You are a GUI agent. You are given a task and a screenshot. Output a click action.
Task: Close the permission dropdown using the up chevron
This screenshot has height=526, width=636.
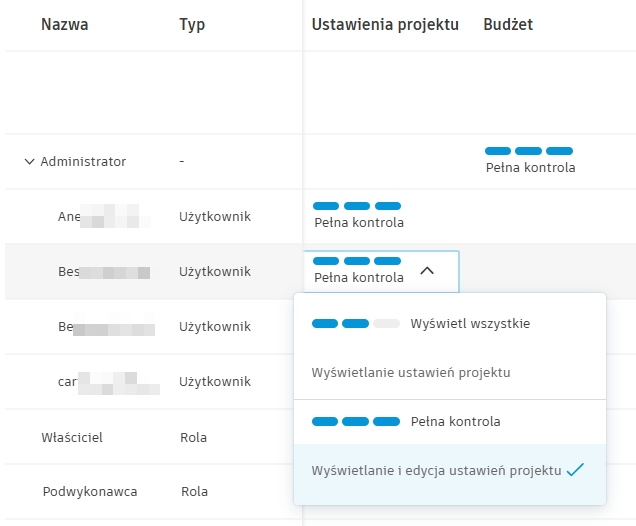pyautogui.click(x=427, y=270)
